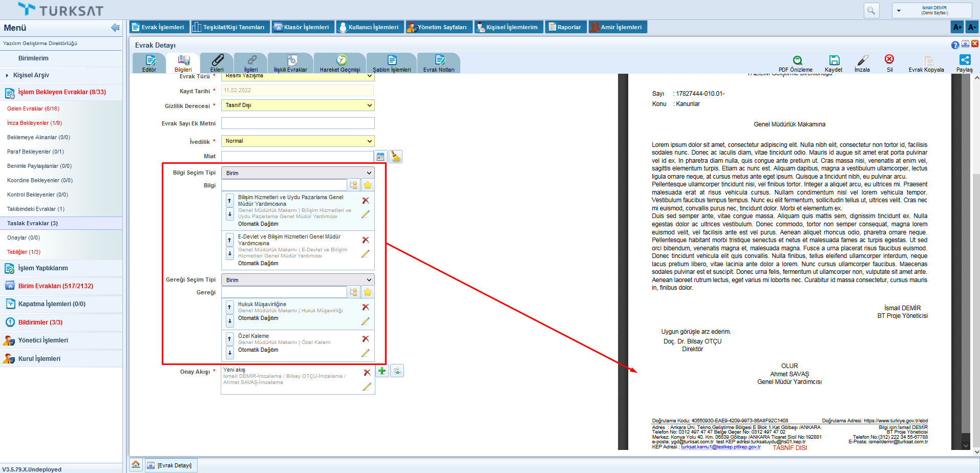The height and width of the screenshot is (473, 980).
Task: Move Özel Kaleme up with arrow
Action: pos(229,339)
